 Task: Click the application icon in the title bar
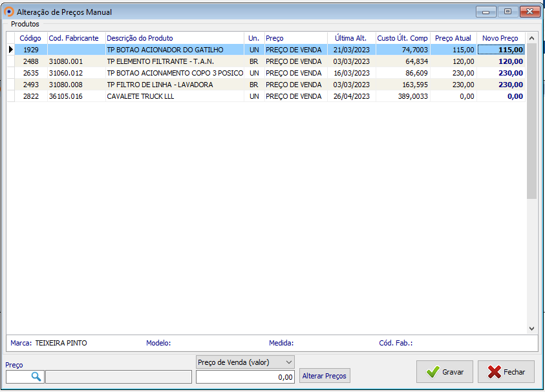9,12
